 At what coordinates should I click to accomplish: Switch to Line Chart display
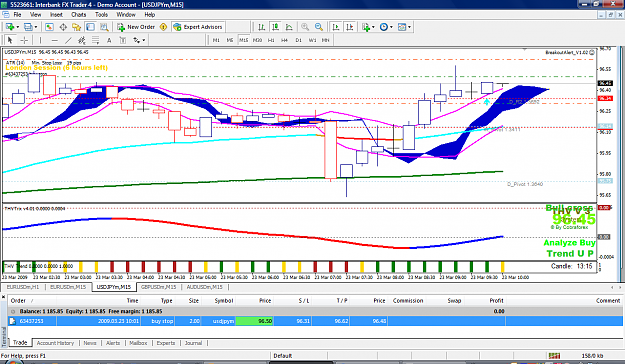coord(289,27)
